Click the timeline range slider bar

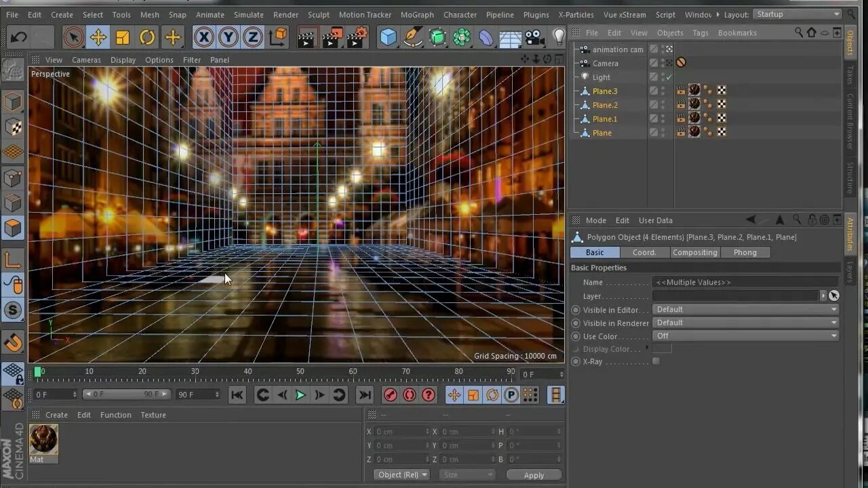point(125,394)
